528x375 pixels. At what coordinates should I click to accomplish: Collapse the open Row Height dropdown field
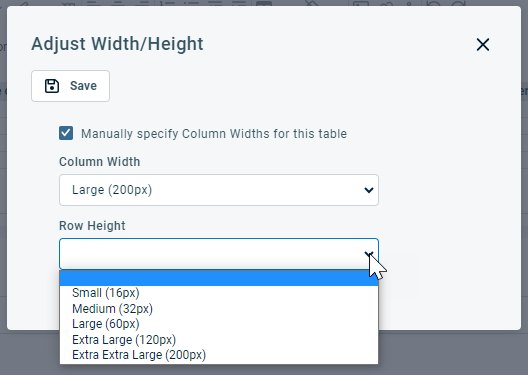[x=219, y=254]
